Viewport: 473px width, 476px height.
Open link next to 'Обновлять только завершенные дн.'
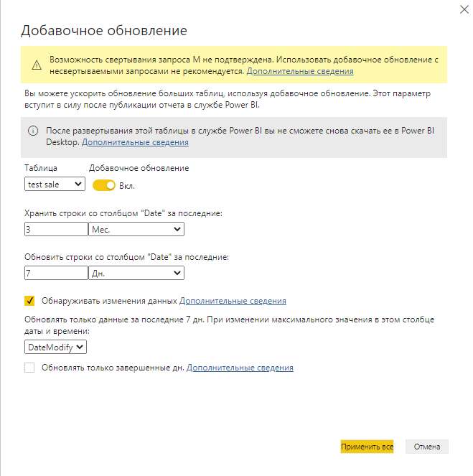coord(240,368)
